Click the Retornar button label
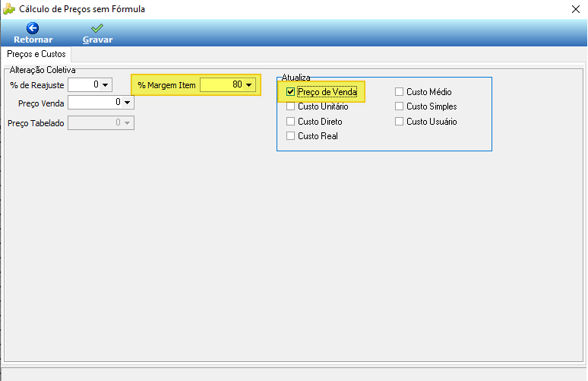The width and height of the screenshot is (588, 381). [33, 40]
